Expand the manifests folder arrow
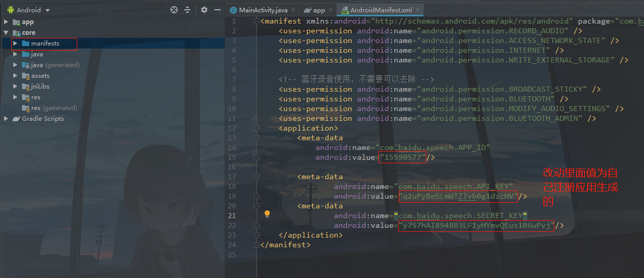 (15, 44)
